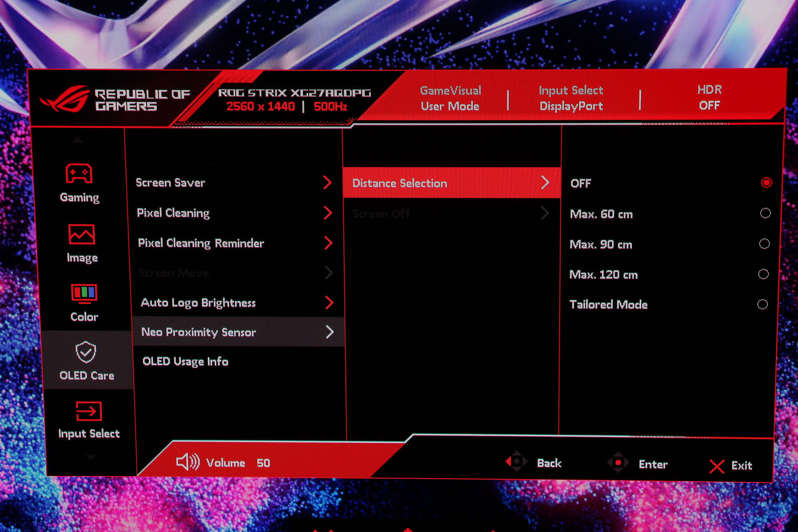Click the Volume speaker icon

[187, 462]
